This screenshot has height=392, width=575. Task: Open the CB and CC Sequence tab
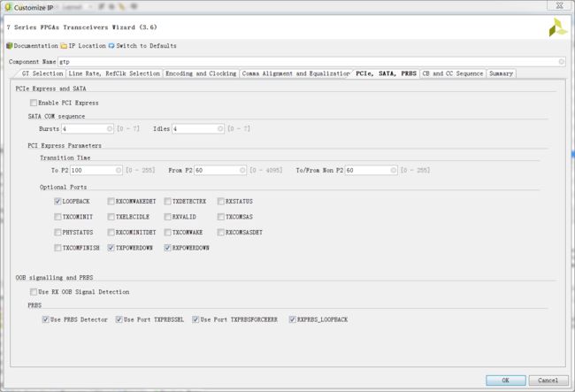pyautogui.click(x=453, y=73)
